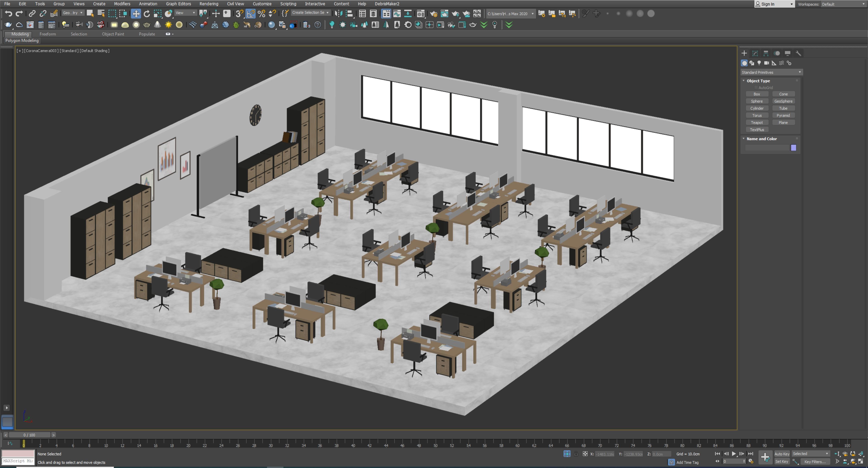Toggle Auto Key mode
This screenshot has width=868, height=468.
(x=782, y=454)
